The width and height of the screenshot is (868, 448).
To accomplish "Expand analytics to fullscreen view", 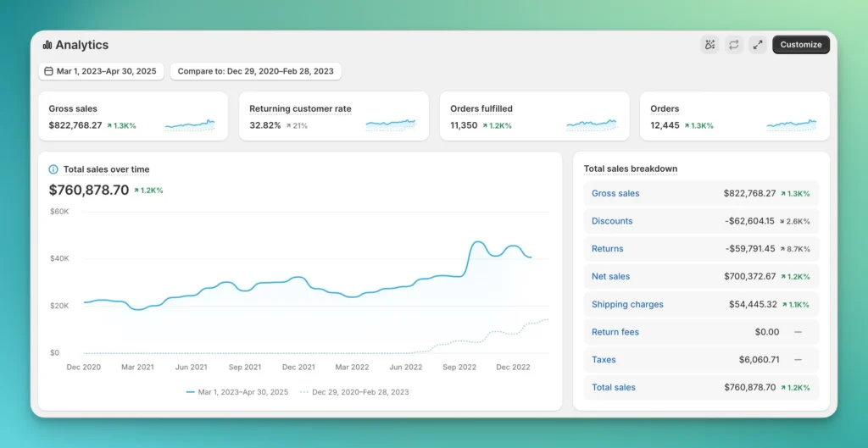I will click(758, 45).
